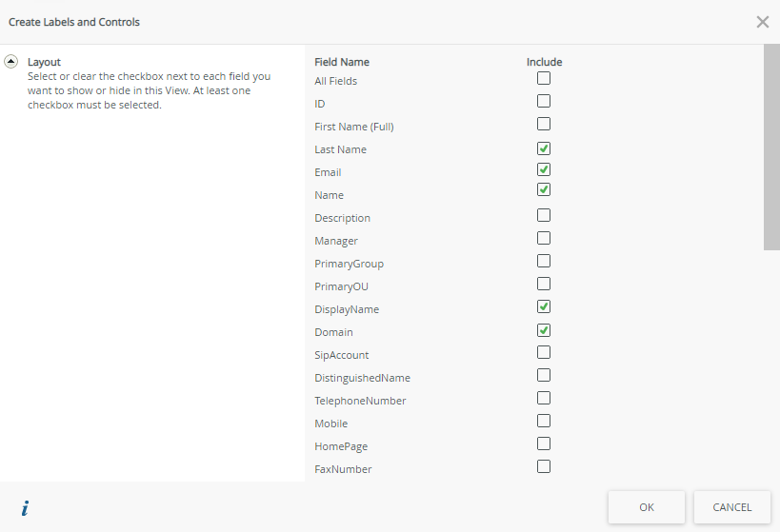
Task: Clear the DisplayName checkbox
Action: click(544, 306)
